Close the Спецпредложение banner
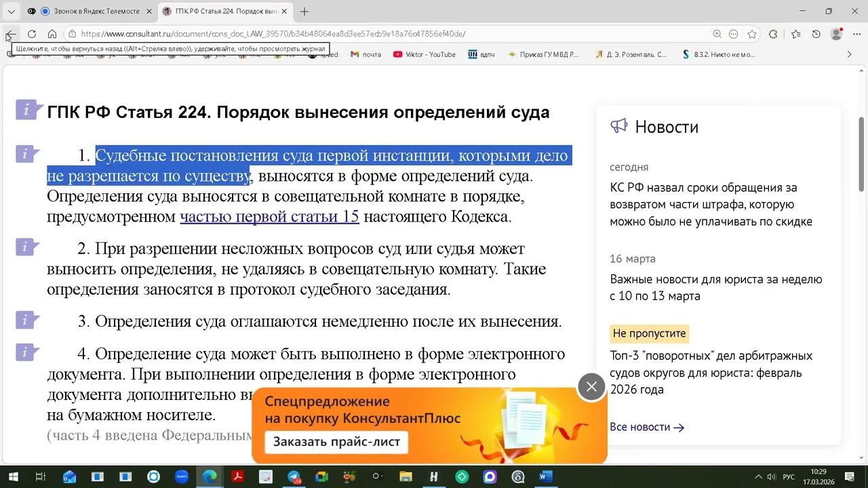This screenshot has height=488, width=868. pos(591,386)
